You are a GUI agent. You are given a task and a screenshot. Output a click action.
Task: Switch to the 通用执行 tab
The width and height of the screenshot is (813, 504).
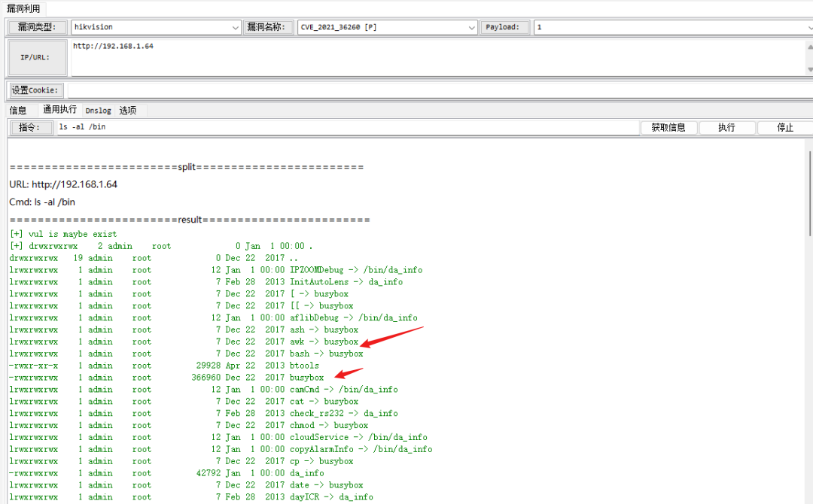[x=59, y=109]
